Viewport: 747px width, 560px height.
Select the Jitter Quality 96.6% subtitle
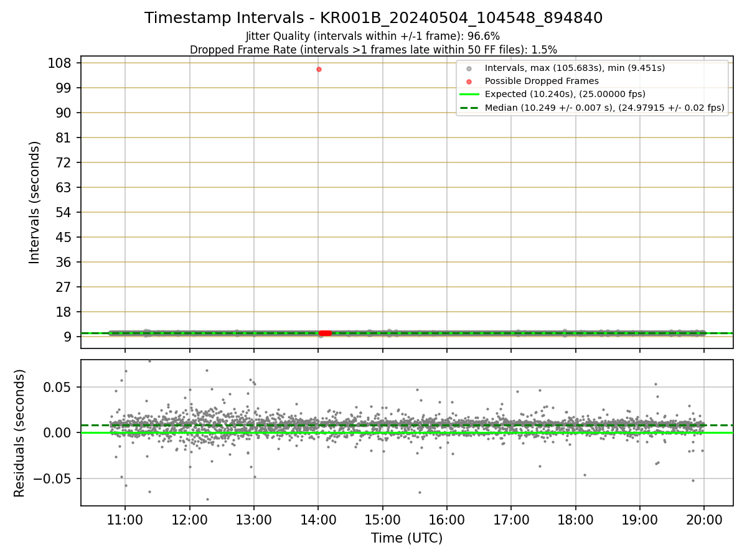point(373,36)
